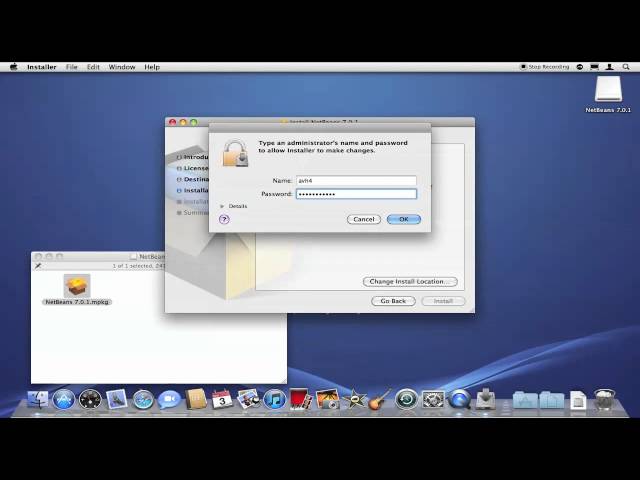The image size is (640, 480).
Task: Open the Help menu
Action: pyautogui.click(x=152, y=67)
